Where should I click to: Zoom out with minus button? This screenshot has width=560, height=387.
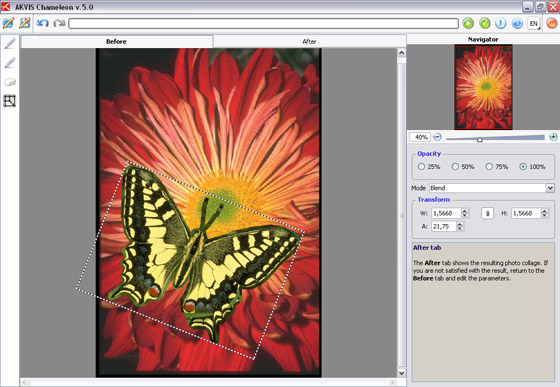pos(438,137)
